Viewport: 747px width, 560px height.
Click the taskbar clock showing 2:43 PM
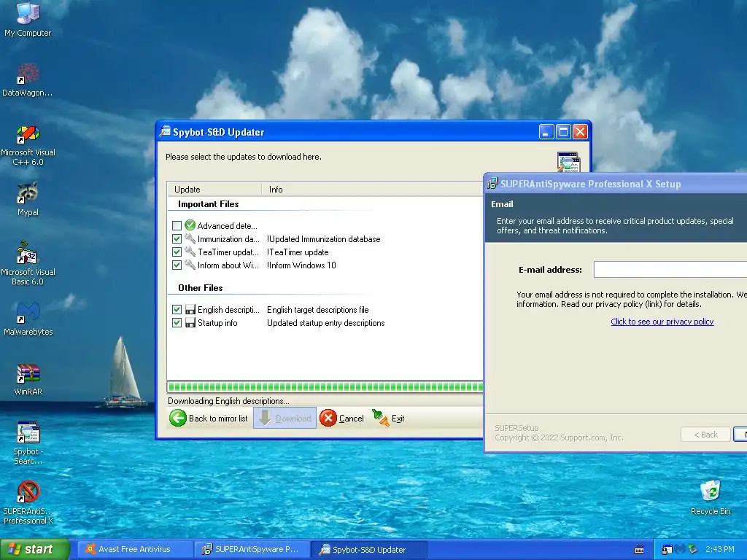tap(719, 549)
